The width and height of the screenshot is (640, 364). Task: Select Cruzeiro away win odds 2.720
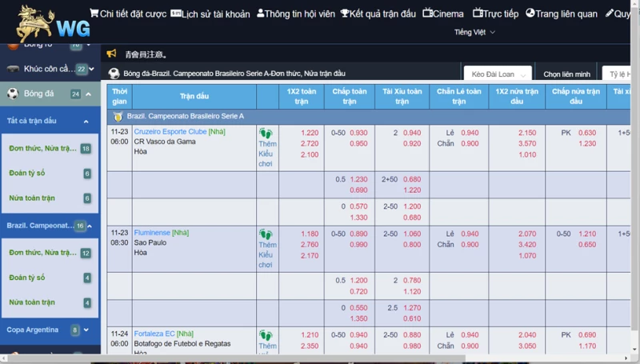pos(310,144)
